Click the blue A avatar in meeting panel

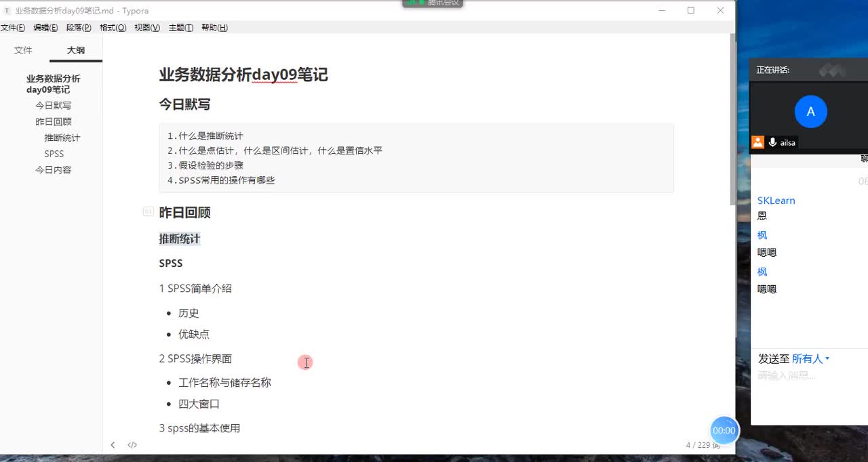click(810, 112)
